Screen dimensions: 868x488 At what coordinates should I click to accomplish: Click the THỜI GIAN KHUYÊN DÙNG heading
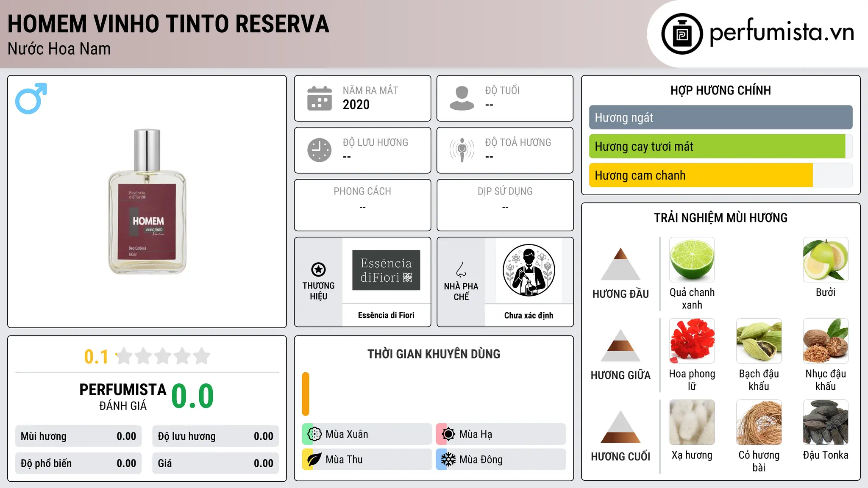click(434, 354)
